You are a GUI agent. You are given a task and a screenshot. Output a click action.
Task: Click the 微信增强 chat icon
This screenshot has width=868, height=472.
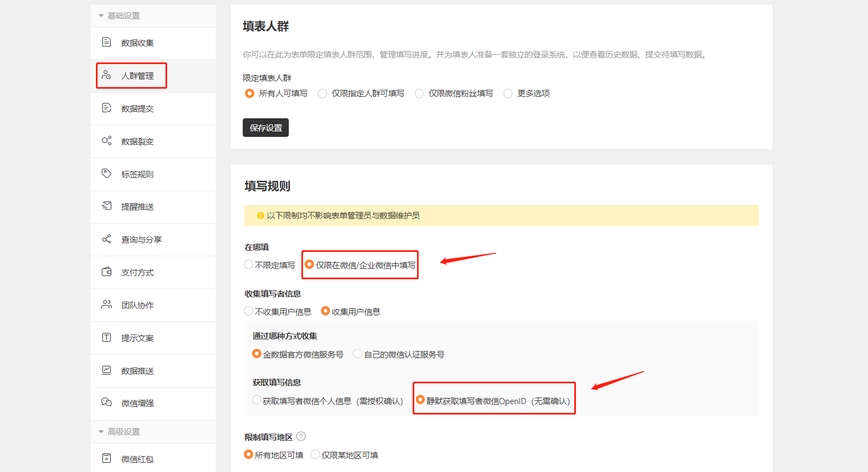[107, 402]
